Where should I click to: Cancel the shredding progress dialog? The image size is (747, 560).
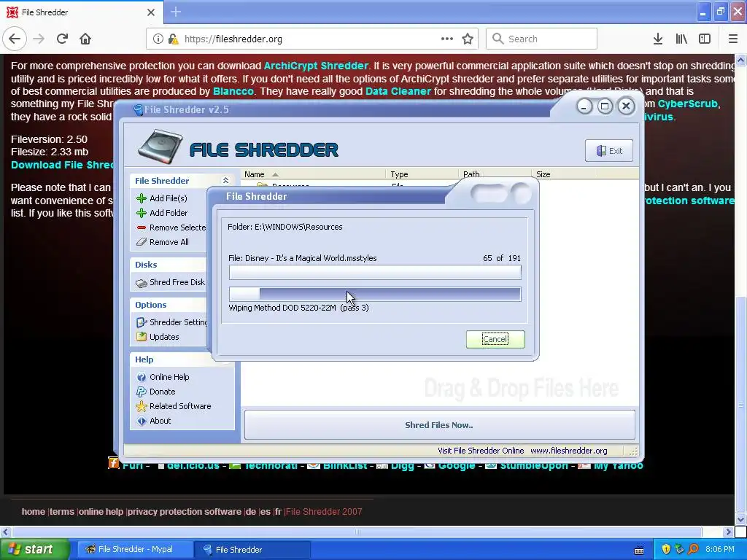tap(495, 339)
